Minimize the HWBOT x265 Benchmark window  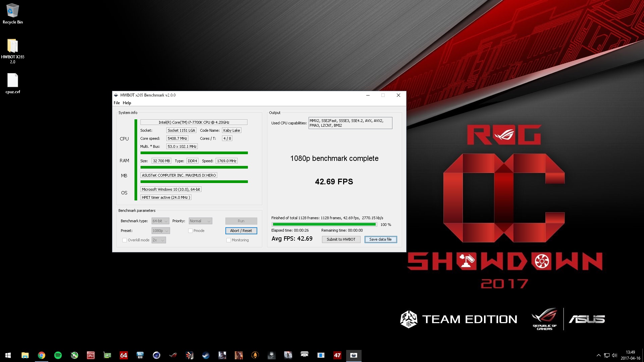pos(368,95)
